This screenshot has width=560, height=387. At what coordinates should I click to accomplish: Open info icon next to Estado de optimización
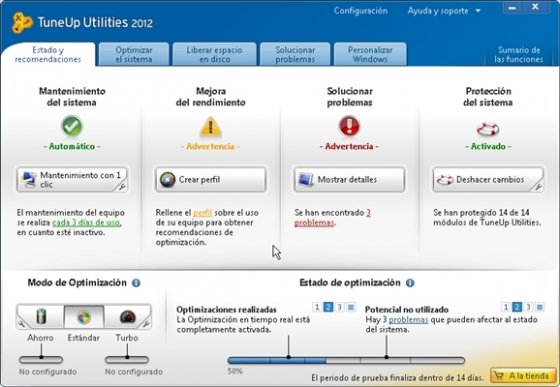coord(410,283)
